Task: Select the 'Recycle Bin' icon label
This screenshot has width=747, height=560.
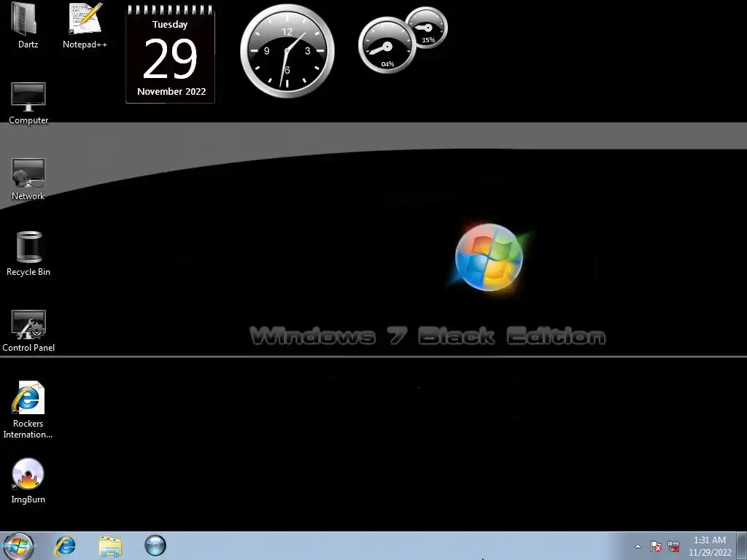Action: pyautogui.click(x=28, y=272)
